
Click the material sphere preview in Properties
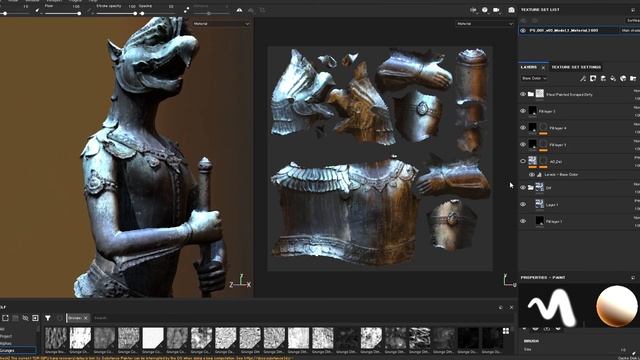pyautogui.click(x=616, y=306)
